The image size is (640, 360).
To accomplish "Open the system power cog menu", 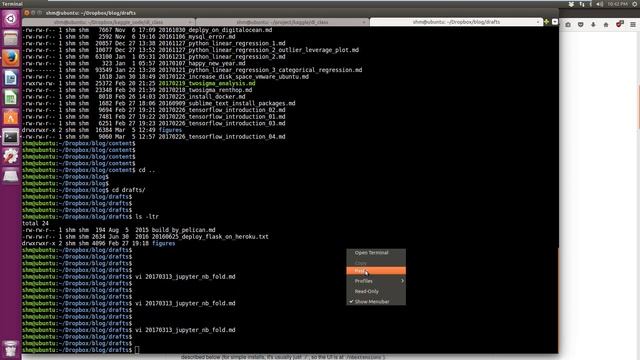I will (635, 4).
